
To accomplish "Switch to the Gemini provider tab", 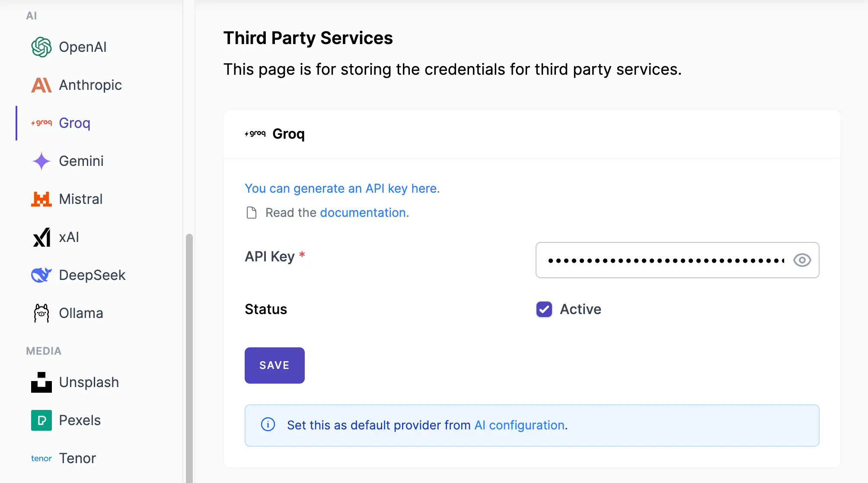I will [x=81, y=161].
